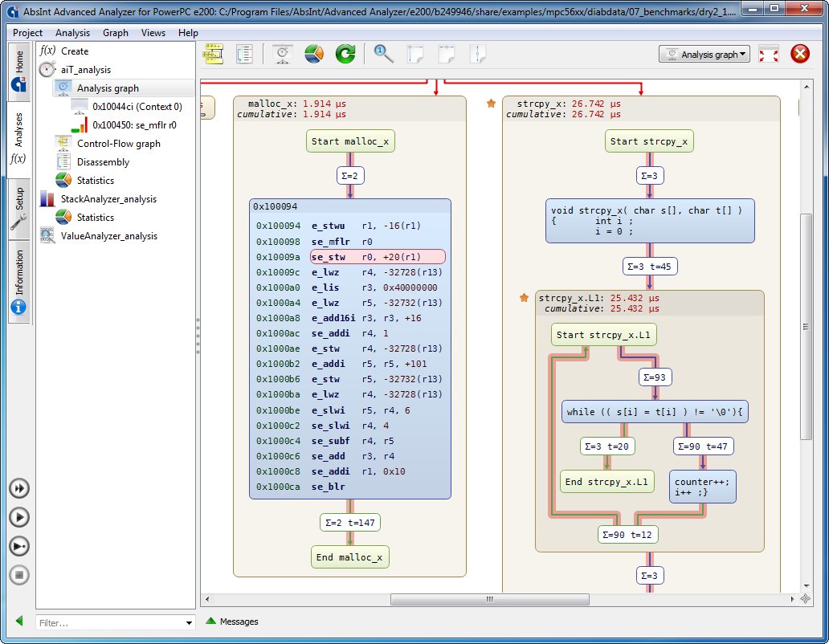
Task: Click the green refresh arrow icon
Action: (x=345, y=54)
